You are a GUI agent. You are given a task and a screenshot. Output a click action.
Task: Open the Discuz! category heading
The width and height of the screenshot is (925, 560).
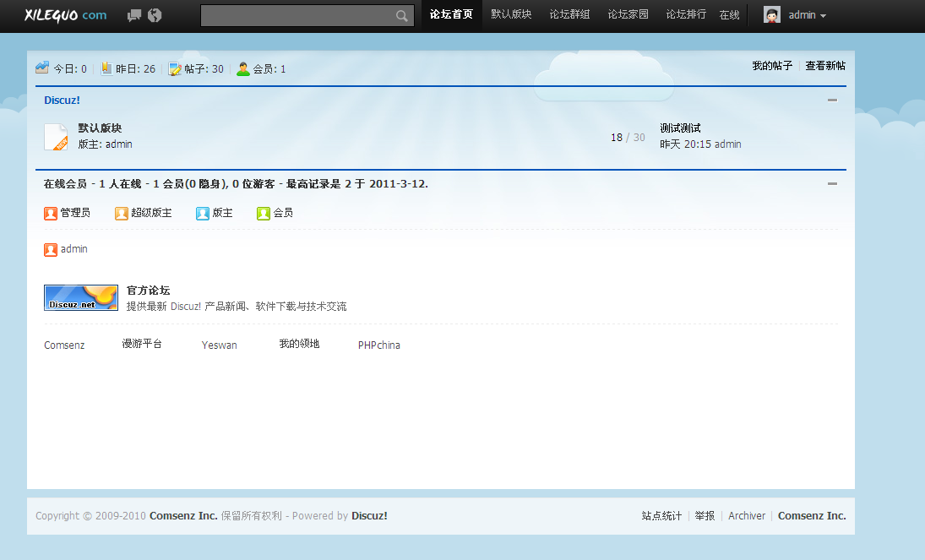(62, 101)
